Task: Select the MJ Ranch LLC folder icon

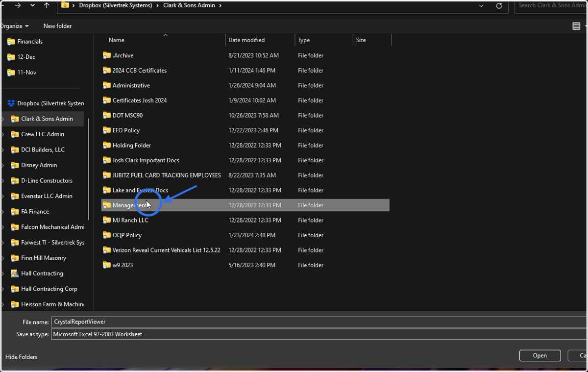Action: pos(106,220)
